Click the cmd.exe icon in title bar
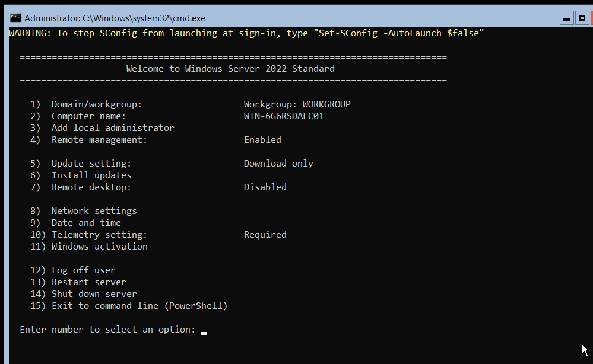The image size is (593, 364). (15, 18)
